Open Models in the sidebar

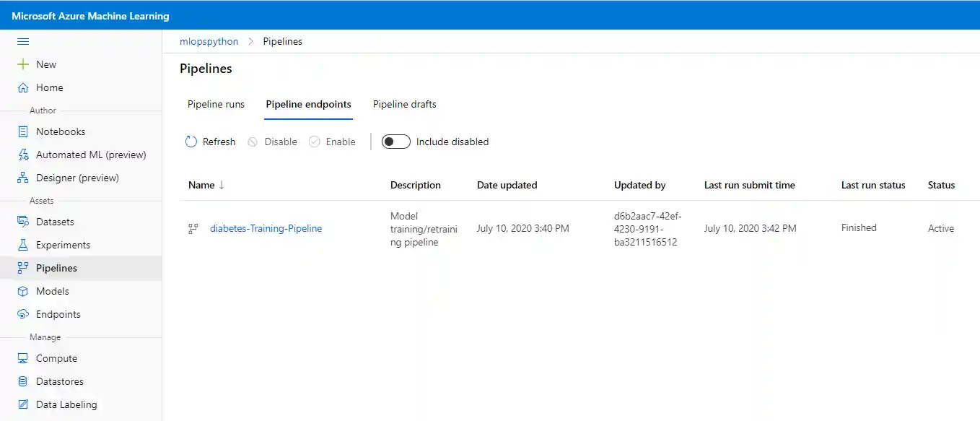[53, 291]
